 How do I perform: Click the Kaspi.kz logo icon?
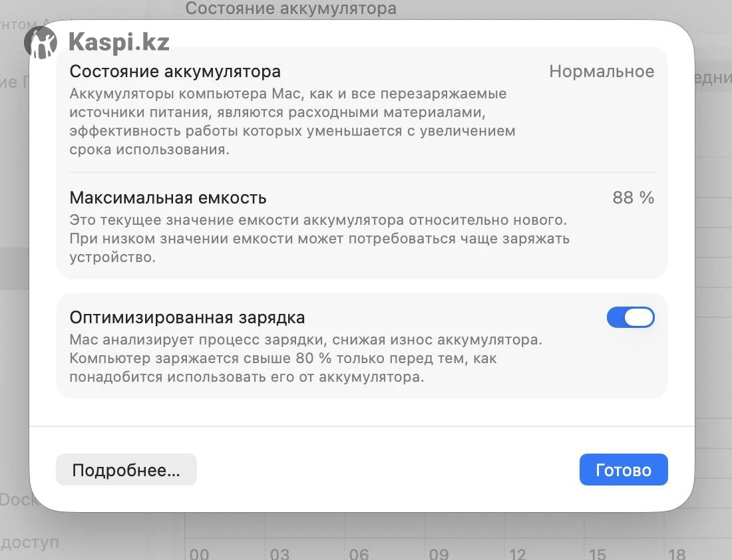(x=41, y=43)
